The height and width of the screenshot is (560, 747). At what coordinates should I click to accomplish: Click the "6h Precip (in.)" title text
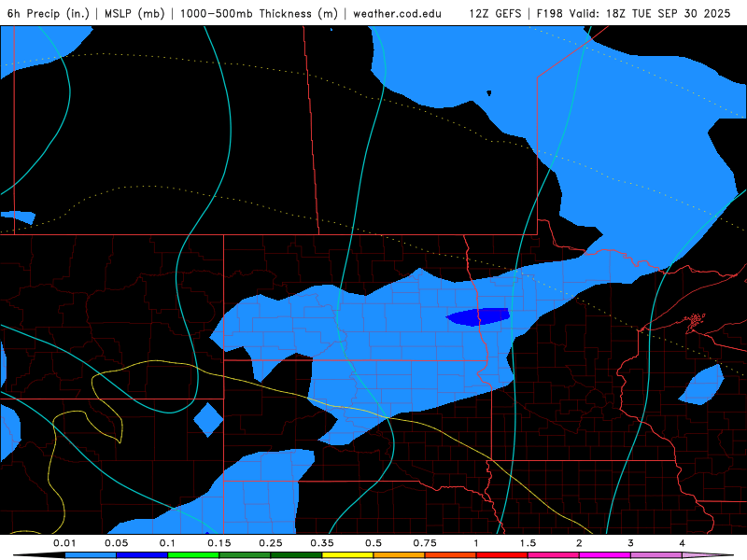(x=49, y=13)
